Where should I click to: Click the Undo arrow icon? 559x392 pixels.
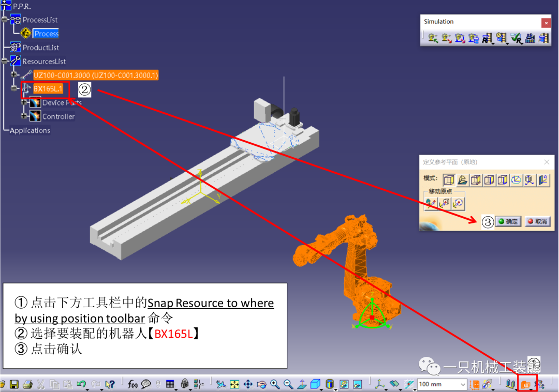[81, 384]
